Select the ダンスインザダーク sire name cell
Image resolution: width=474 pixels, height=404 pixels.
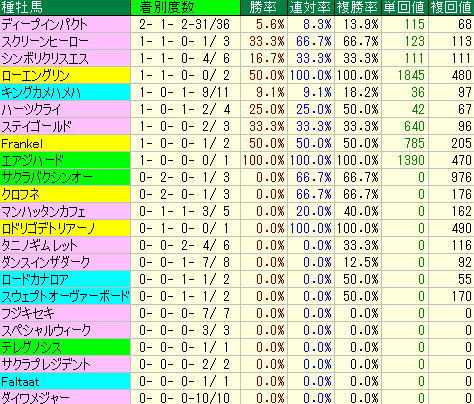(x=65, y=262)
